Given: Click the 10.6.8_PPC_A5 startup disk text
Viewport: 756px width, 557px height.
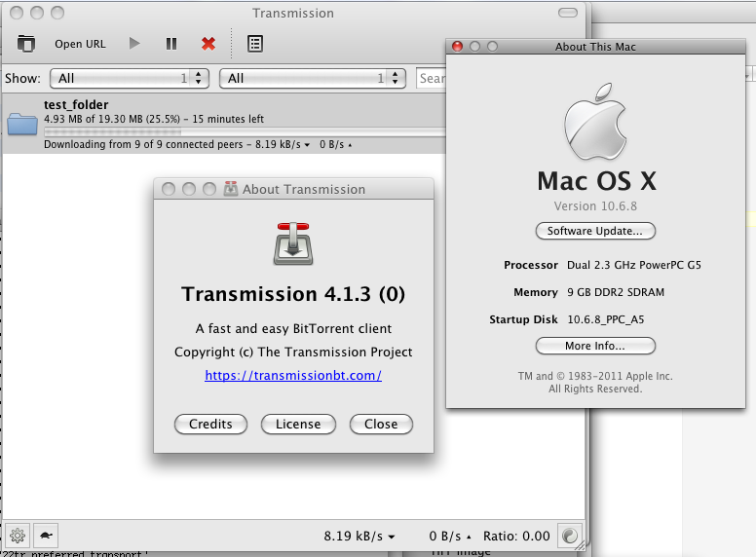Looking at the screenshot, I should tap(606, 319).
